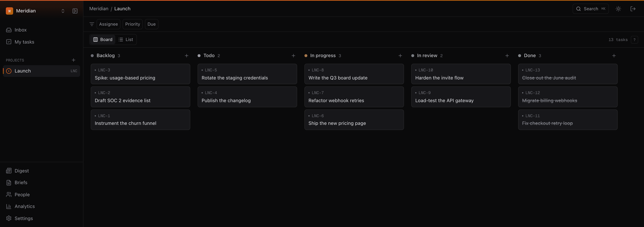Switch to Board view
644x227 pixels.
tap(103, 40)
